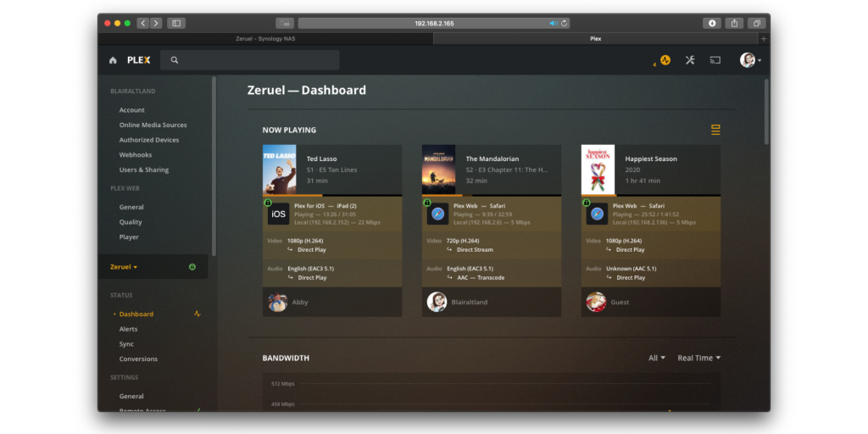Open Settings via wrench-screwdriver icon
Screen dimensions: 868x434
[x=690, y=60]
